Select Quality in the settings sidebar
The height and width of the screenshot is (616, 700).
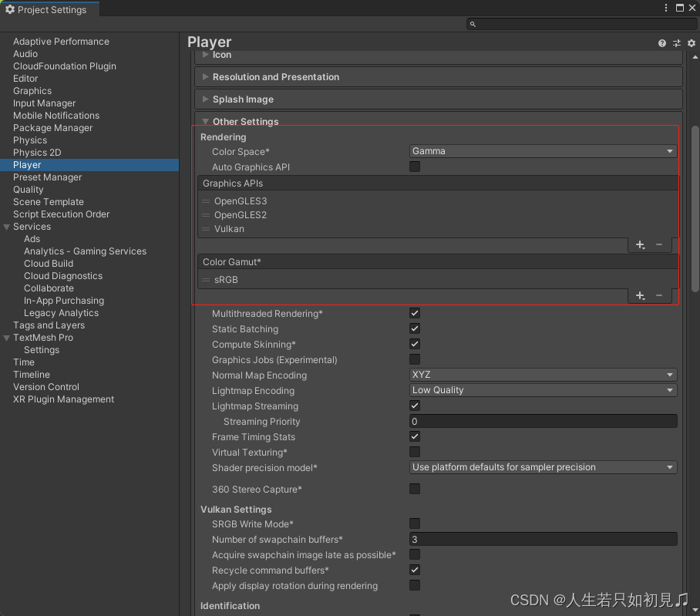tap(29, 189)
